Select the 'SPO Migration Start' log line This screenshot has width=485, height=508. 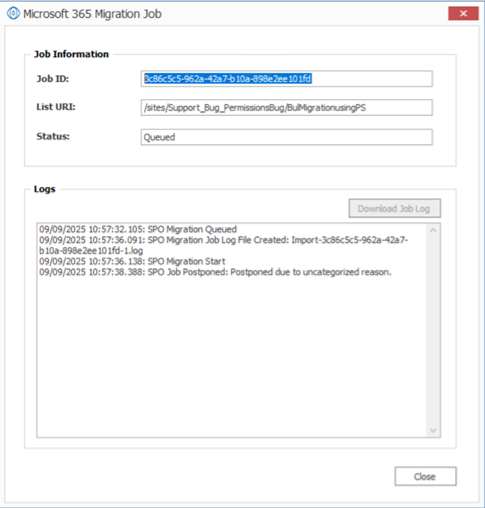click(132, 261)
